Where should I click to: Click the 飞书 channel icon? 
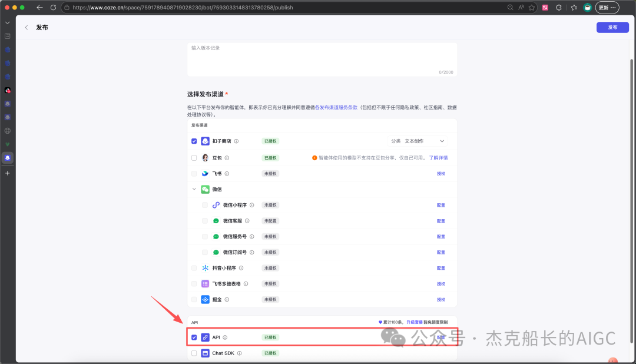[x=206, y=173]
